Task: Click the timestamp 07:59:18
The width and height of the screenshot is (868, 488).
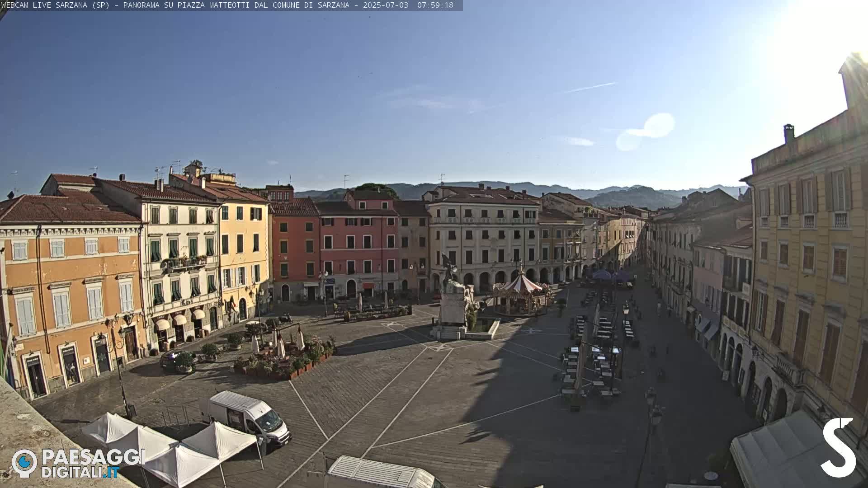Action: [435, 5]
